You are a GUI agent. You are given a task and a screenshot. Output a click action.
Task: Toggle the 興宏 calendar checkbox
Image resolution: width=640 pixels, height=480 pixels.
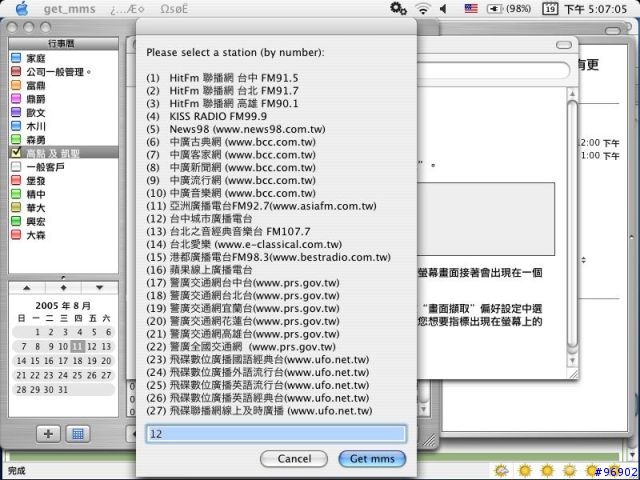(x=16, y=221)
